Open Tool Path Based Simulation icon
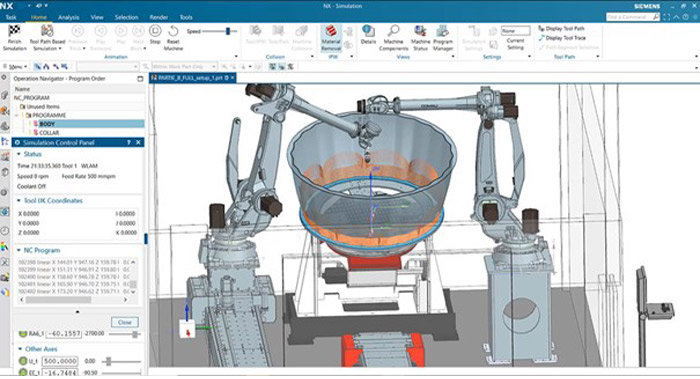This screenshot has height=379, width=700. point(47,31)
